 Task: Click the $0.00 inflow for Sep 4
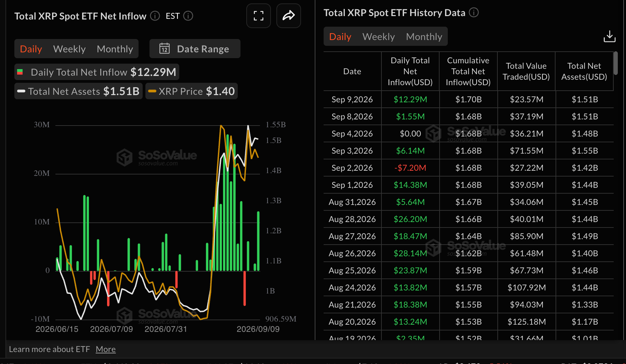[x=410, y=134]
